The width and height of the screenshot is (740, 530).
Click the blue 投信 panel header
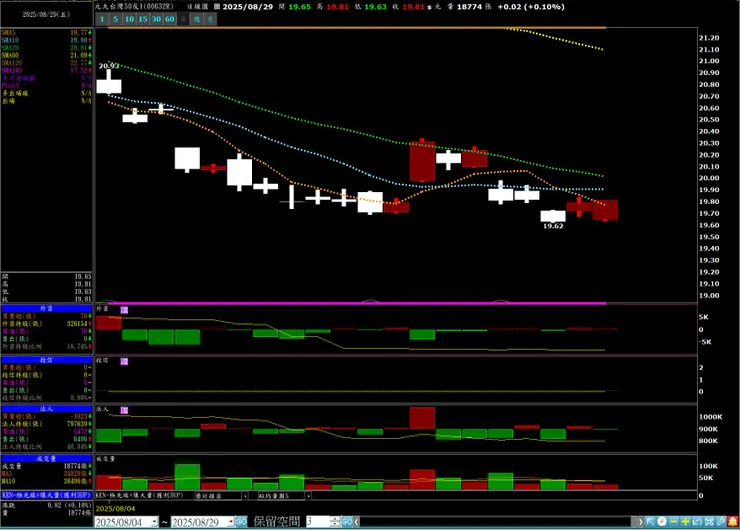coord(46,360)
